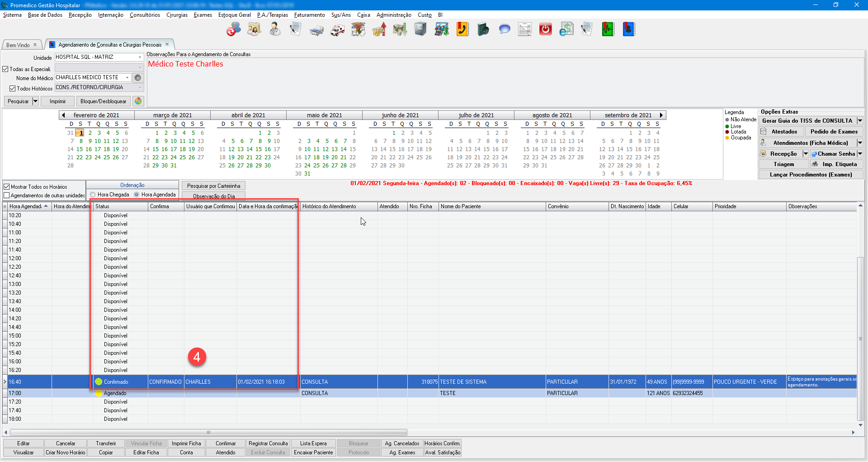Click the pie chart icon button

pos(138,101)
